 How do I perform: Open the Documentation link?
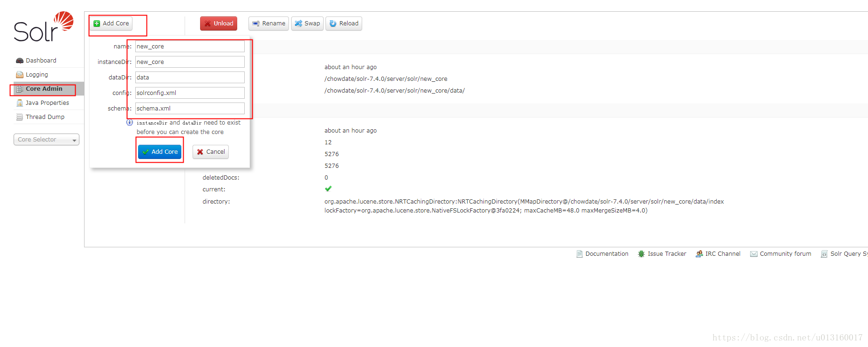[607, 254]
